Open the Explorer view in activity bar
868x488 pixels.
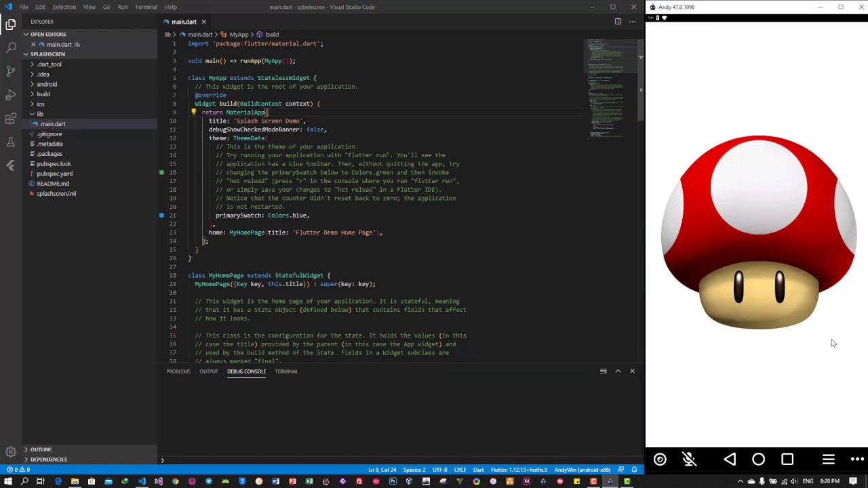[10, 24]
